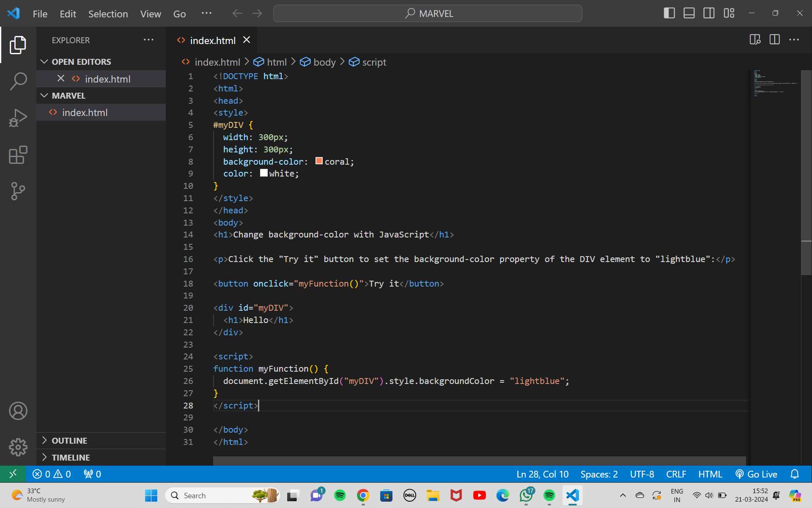Open notifications bell in status bar
The width and height of the screenshot is (812, 508).
pos(795,474)
